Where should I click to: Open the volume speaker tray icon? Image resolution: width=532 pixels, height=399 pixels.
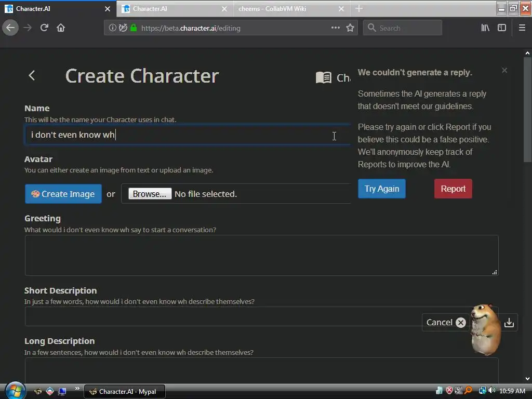(491, 391)
